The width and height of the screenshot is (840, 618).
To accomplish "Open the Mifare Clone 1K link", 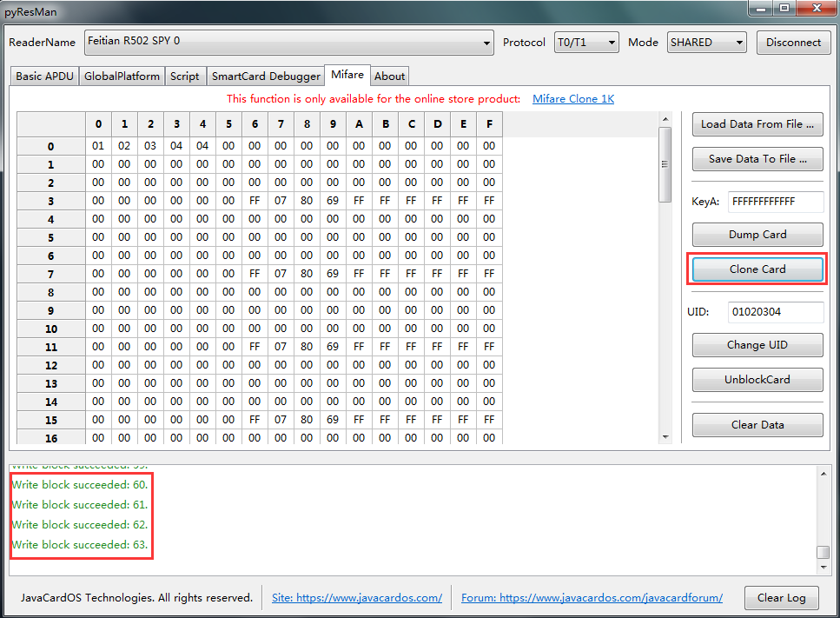I will click(573, 99).
